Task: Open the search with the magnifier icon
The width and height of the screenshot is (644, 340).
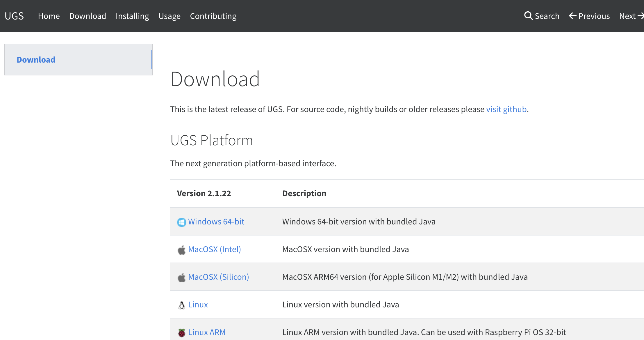Action: coord(529,16)
